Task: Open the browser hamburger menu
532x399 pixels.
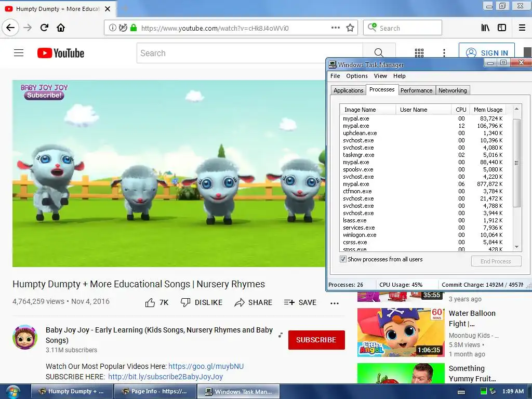Action: click(522, 28)
